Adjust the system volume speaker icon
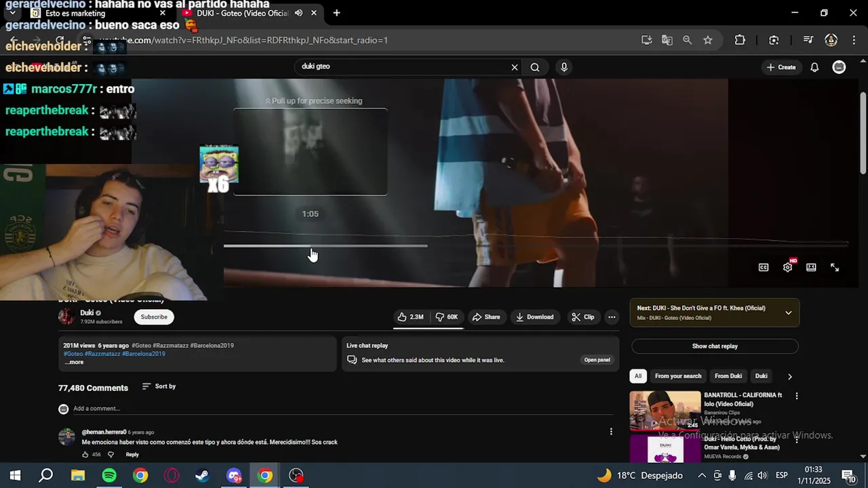The image size is (868, 488). pos(762,476)
